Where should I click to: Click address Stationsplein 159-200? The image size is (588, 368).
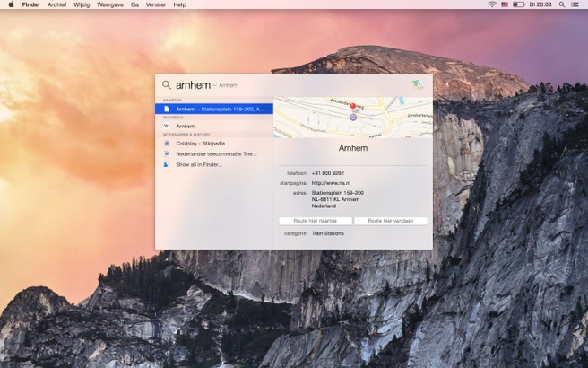338,193
